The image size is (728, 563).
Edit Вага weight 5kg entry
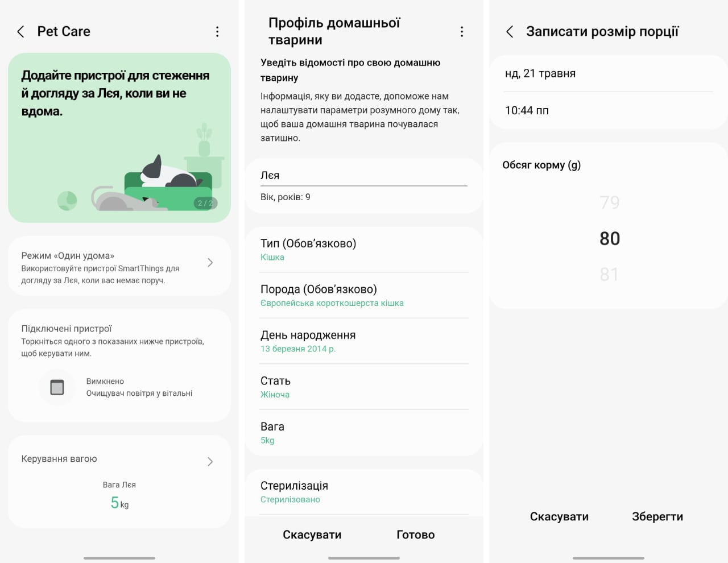(364, 433)
